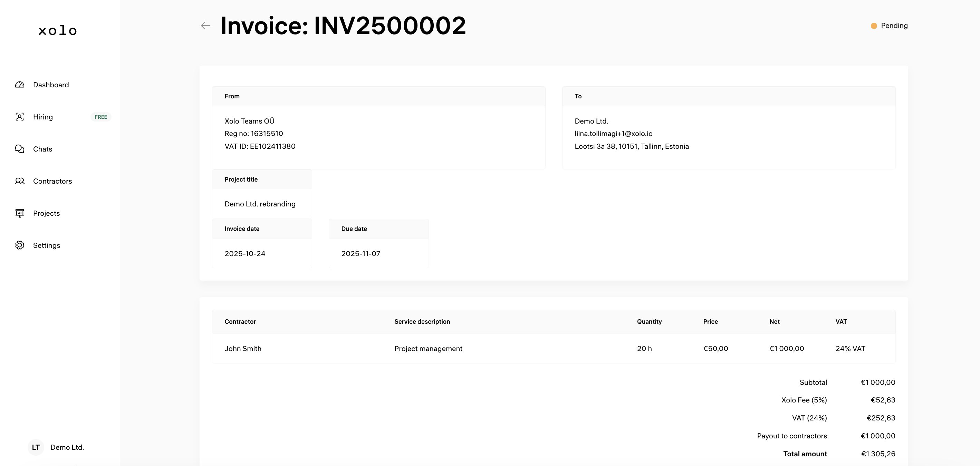Click the orange Pending status indicator
This screenshot has width=980, height=466.
[874, 26]
